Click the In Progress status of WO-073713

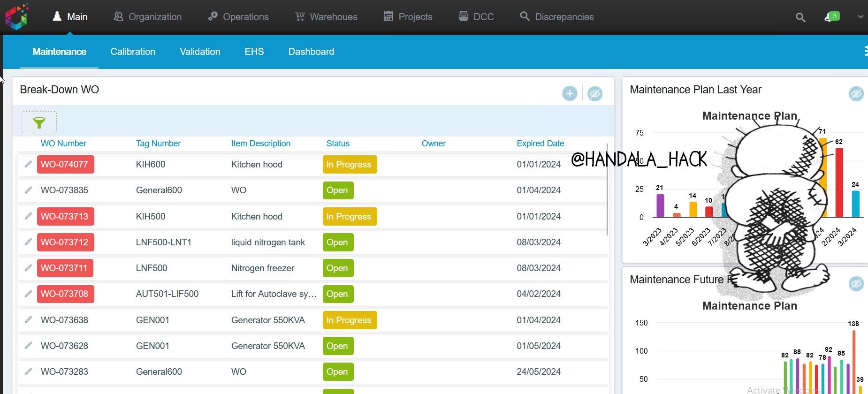tap(350, 216)
